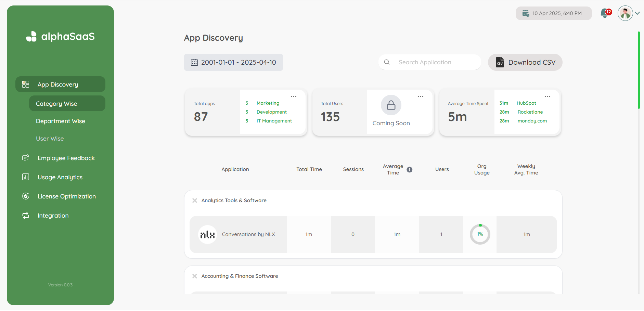
Task: Click the calendar icon beside 10 Apr 2025
Action: click(x=526, y=13)
